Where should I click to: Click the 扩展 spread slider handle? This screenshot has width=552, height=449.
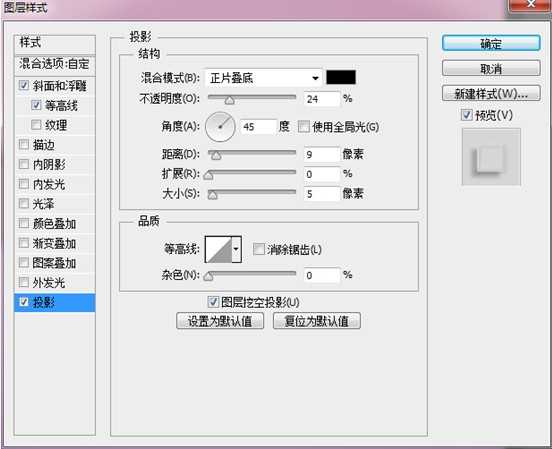[209, 175]
